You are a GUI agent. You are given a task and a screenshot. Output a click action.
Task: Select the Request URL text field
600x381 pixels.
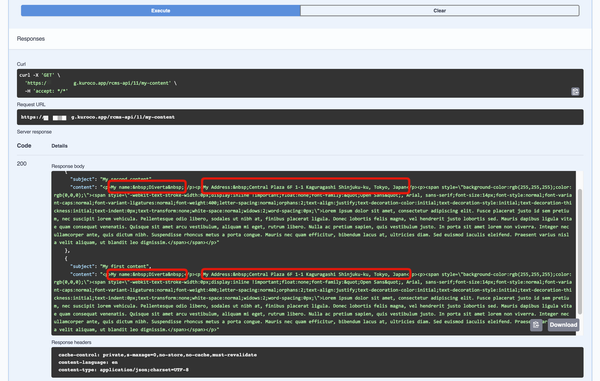click(x=300, y=117)
